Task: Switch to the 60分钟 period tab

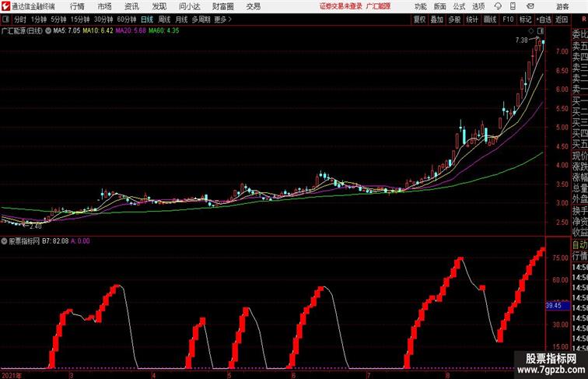Action: coord(127,19)
